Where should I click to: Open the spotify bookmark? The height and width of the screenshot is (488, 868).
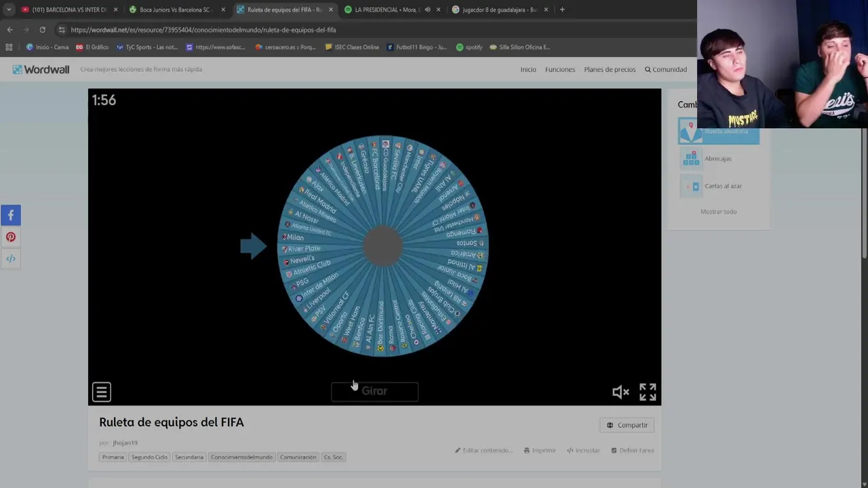(x=469, y=47)
